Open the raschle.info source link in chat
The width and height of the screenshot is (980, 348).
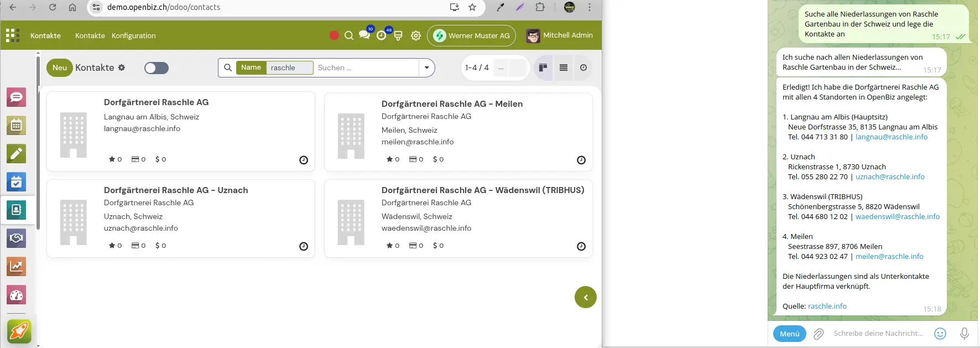click(x=827, y=306)
